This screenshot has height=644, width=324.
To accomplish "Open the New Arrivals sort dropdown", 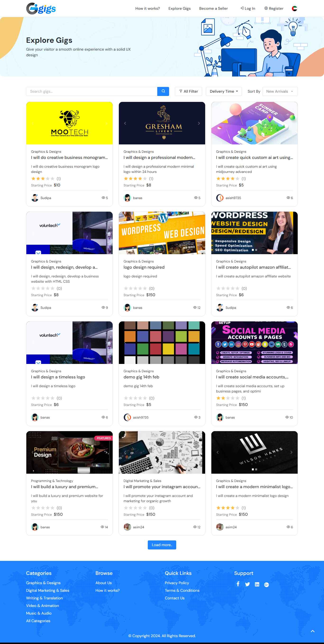I will pos(280,91).
